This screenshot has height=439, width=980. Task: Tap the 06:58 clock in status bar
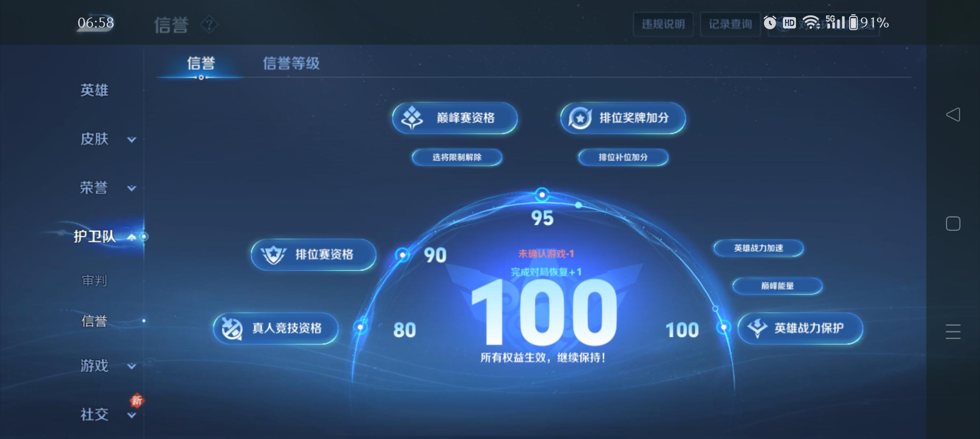[96, 22]
